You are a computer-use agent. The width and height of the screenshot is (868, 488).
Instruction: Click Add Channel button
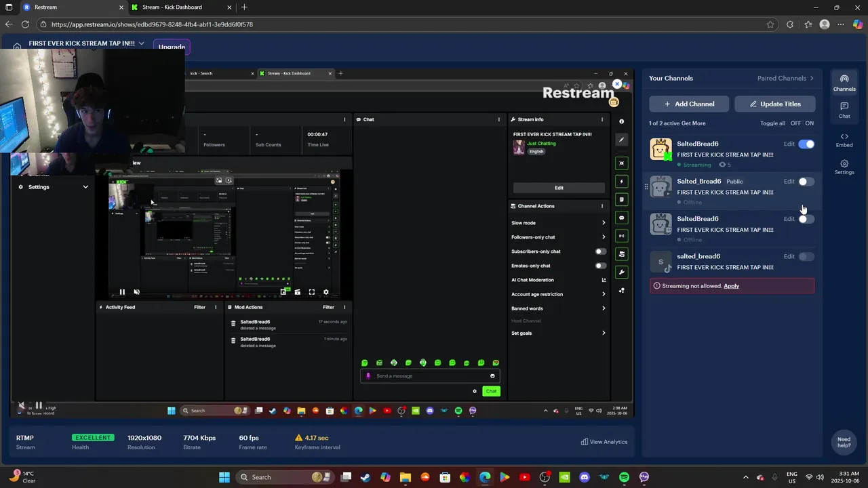tap(689, 104)
